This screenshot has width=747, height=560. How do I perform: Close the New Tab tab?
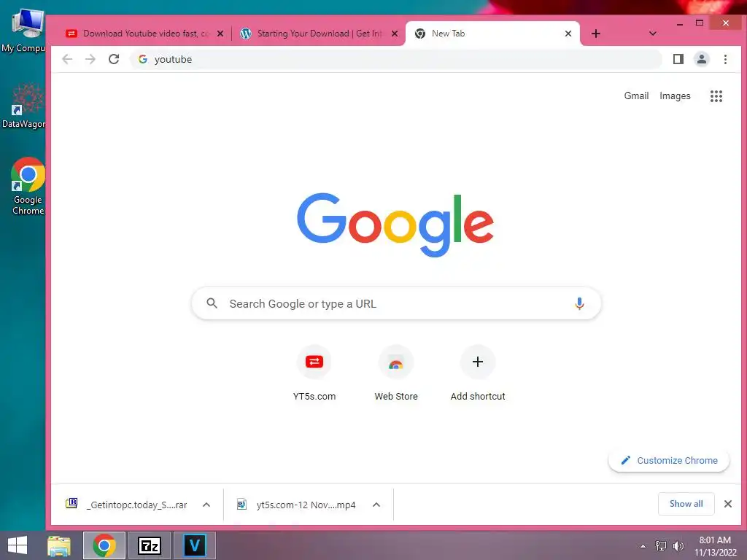[568, 34]
